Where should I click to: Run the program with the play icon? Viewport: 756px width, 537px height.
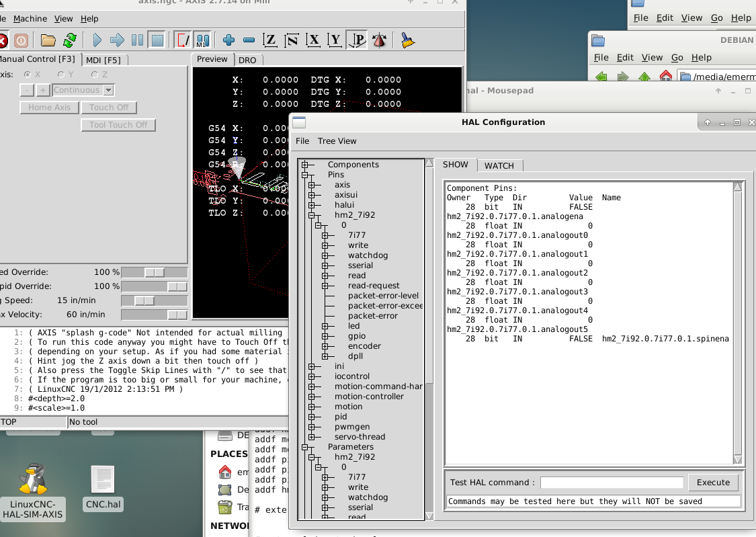coord(96,40)
